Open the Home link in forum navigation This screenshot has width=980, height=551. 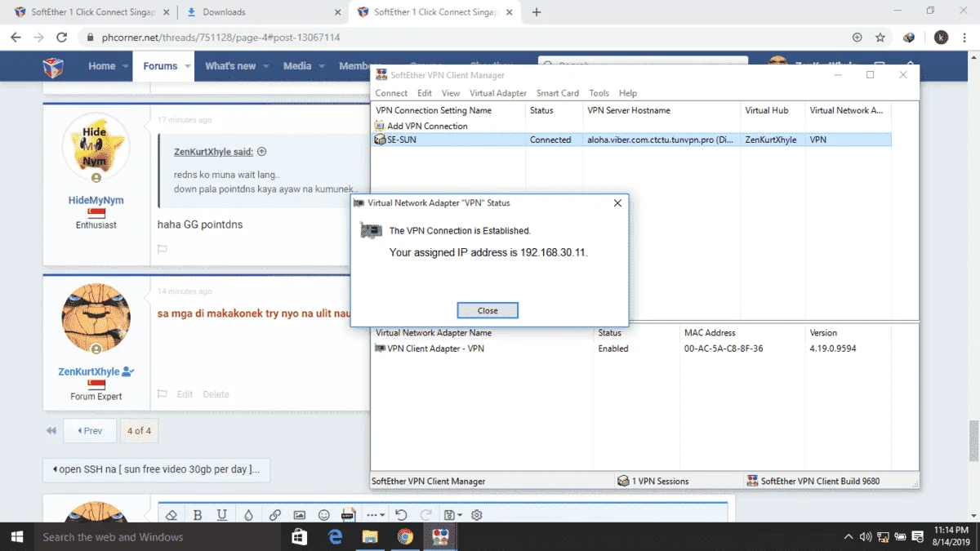pos(102,66)
